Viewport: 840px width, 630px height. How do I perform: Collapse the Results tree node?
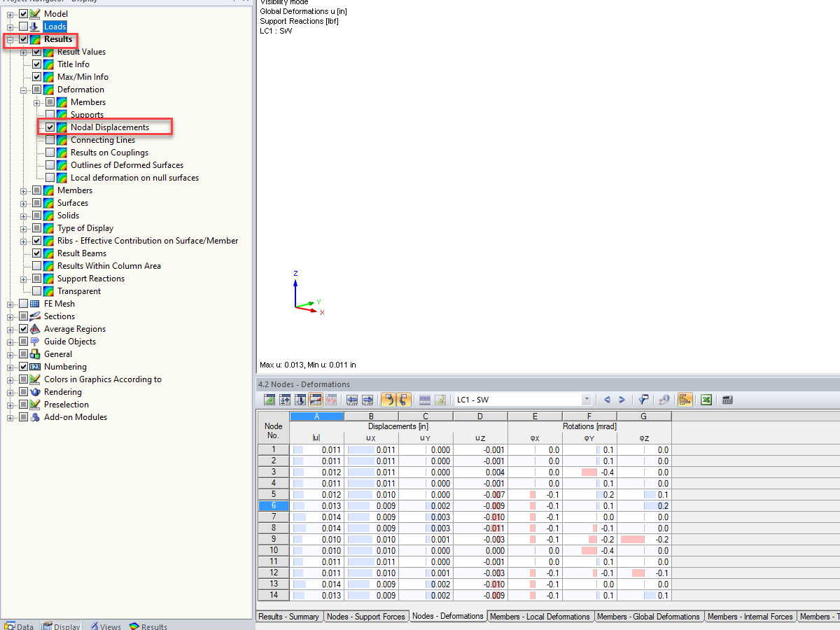coord(10,39)
